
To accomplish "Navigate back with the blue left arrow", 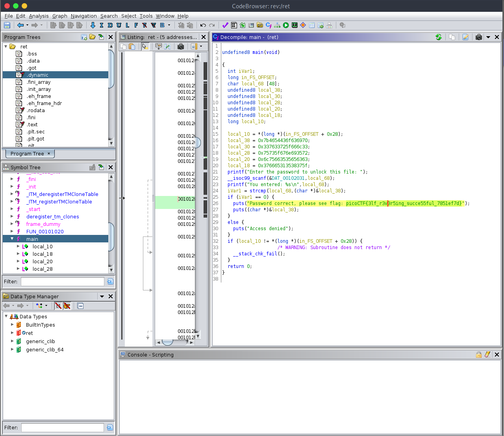I will coord(20,25).
